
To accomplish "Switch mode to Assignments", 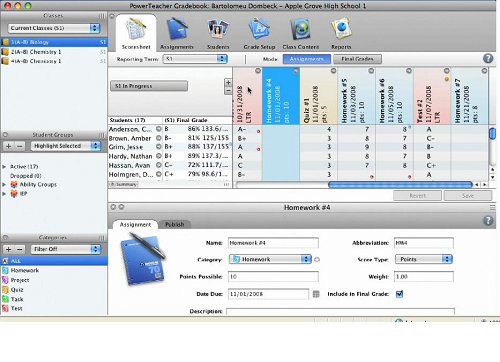I will (307, 59).
